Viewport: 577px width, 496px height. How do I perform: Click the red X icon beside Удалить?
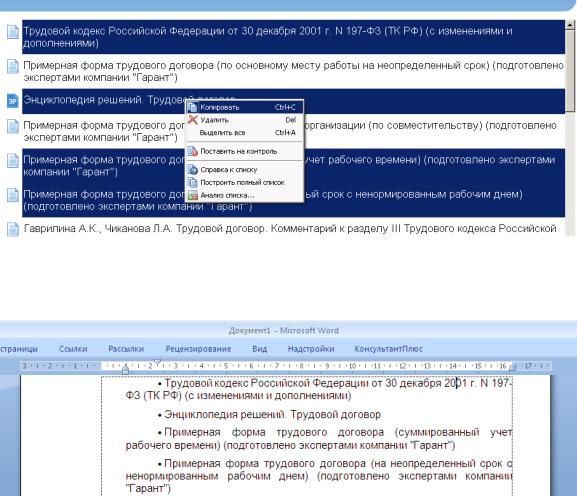193,120
